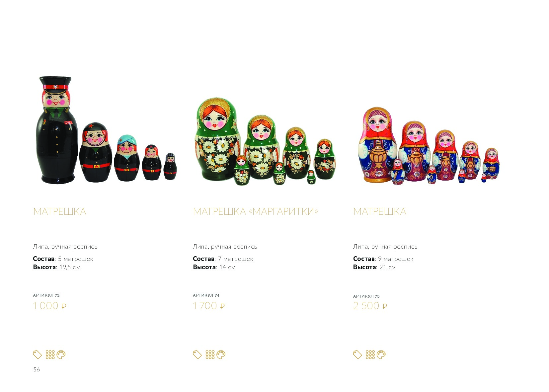Select the green daisy matryoshka set photo
Screen dimensions: 549x392
(265, 141)
